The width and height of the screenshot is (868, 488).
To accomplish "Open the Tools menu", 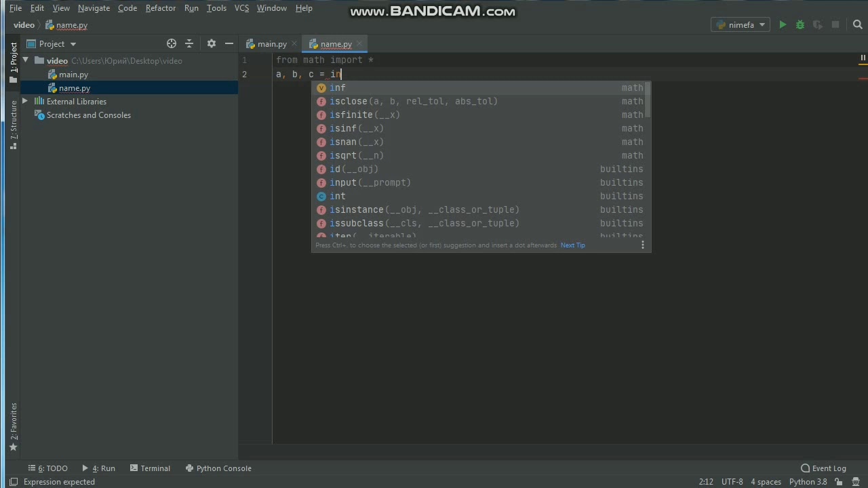I will coord(216,8).
